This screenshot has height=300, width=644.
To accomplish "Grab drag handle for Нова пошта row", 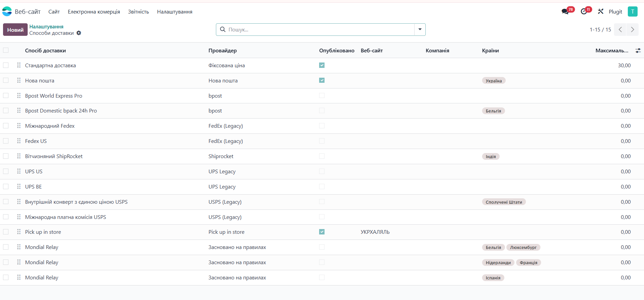I will click(x=19, y=80).
